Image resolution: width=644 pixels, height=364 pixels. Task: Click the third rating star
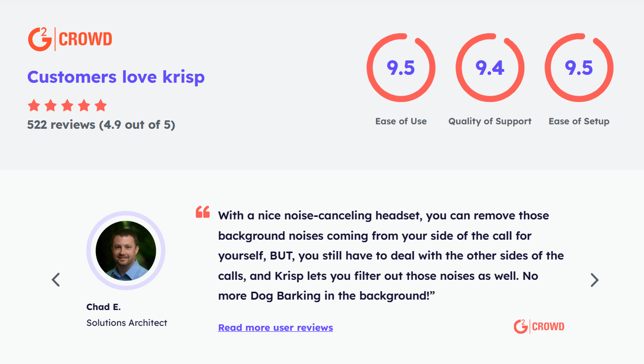coord(67,105)
